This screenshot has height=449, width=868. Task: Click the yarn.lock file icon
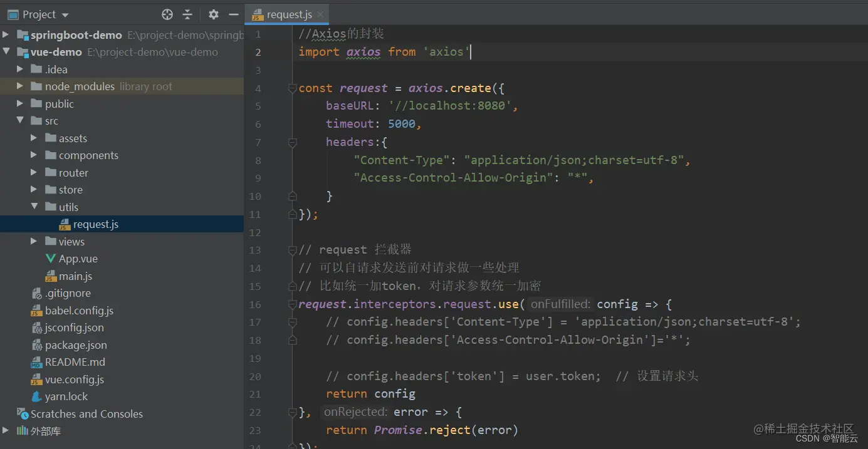[x=36, y=396]
